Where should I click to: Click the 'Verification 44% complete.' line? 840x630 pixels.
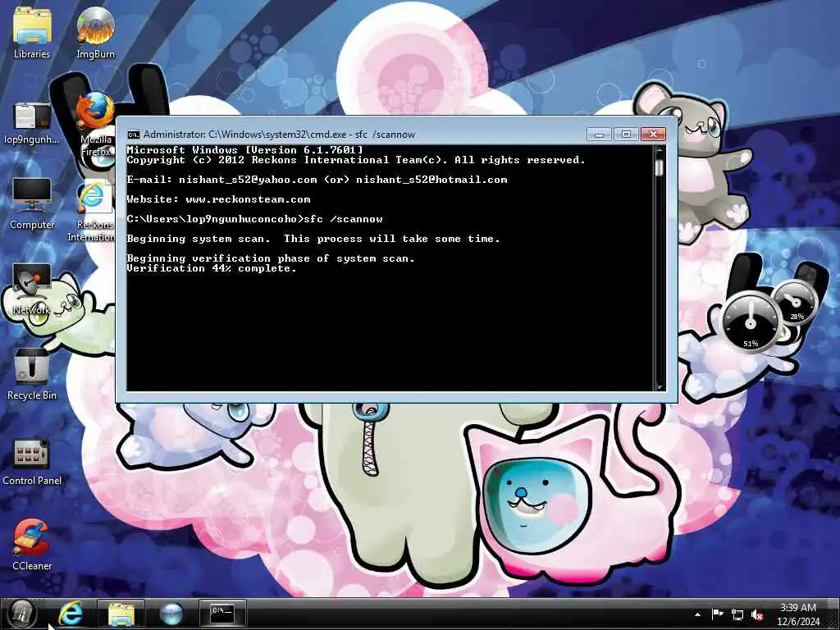click(212, 268)
